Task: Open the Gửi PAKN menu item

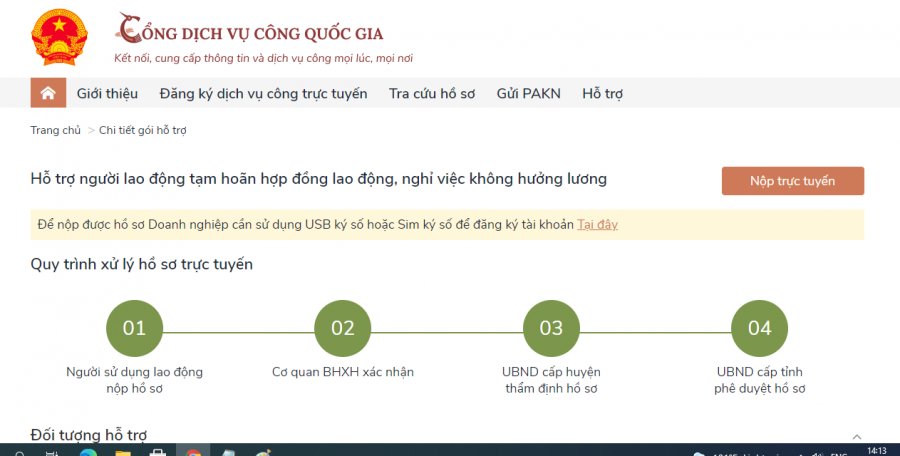Action: pos(529,94)
